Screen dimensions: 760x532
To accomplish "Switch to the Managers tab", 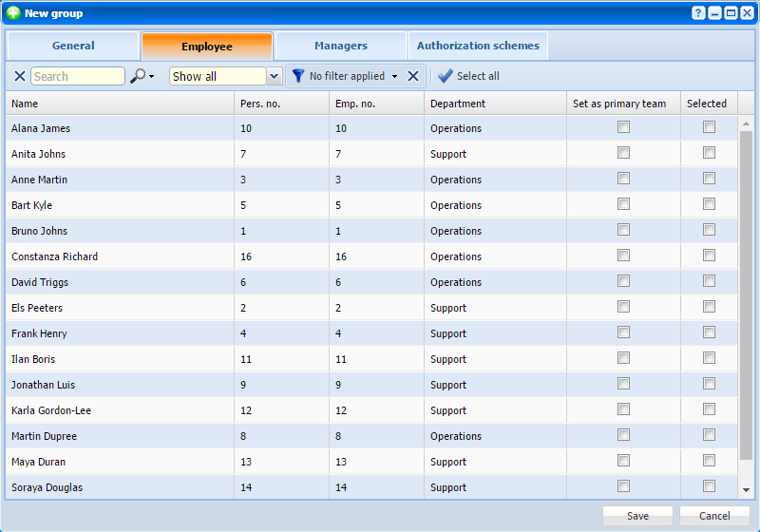I will (x=340, y=46).
